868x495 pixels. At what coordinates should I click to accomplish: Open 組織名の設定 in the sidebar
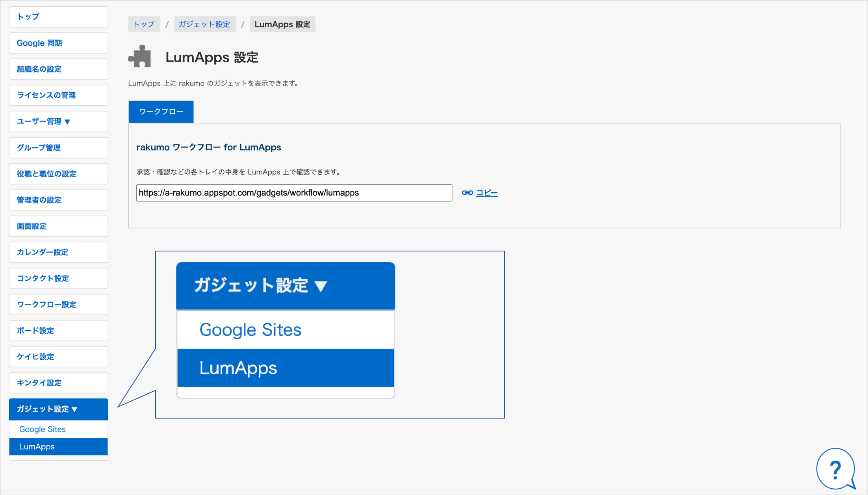tap(58, 69)
